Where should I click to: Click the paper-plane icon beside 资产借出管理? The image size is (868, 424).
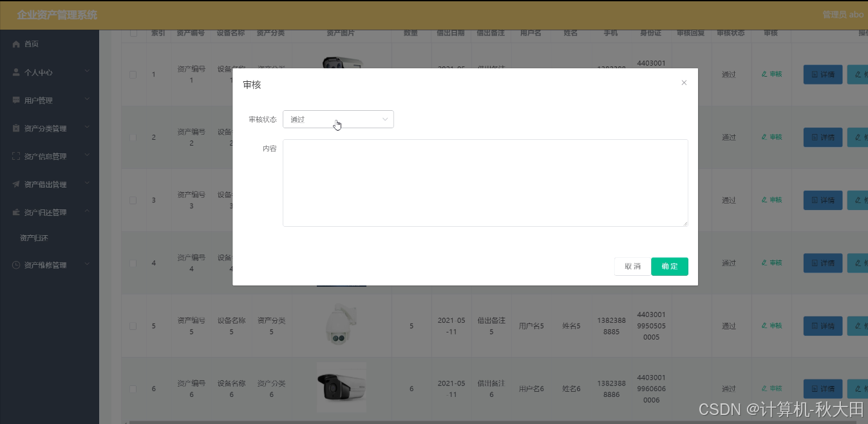click(x=16, y=184)
